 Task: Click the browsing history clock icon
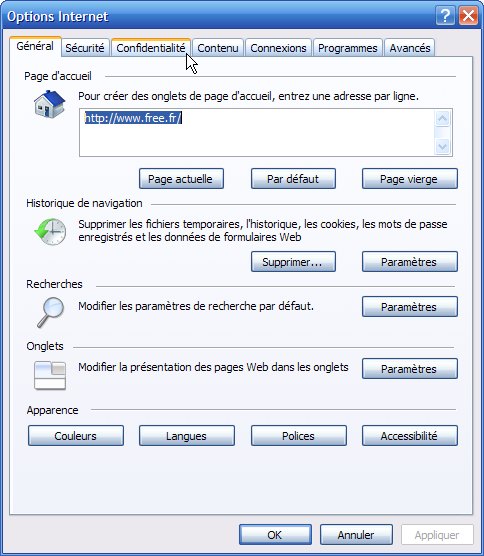click(x=50, y=231)
